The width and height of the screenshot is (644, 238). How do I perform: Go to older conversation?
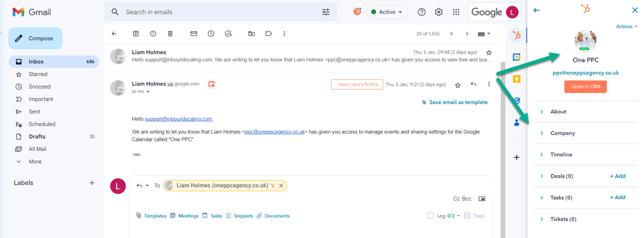(467, 34)
